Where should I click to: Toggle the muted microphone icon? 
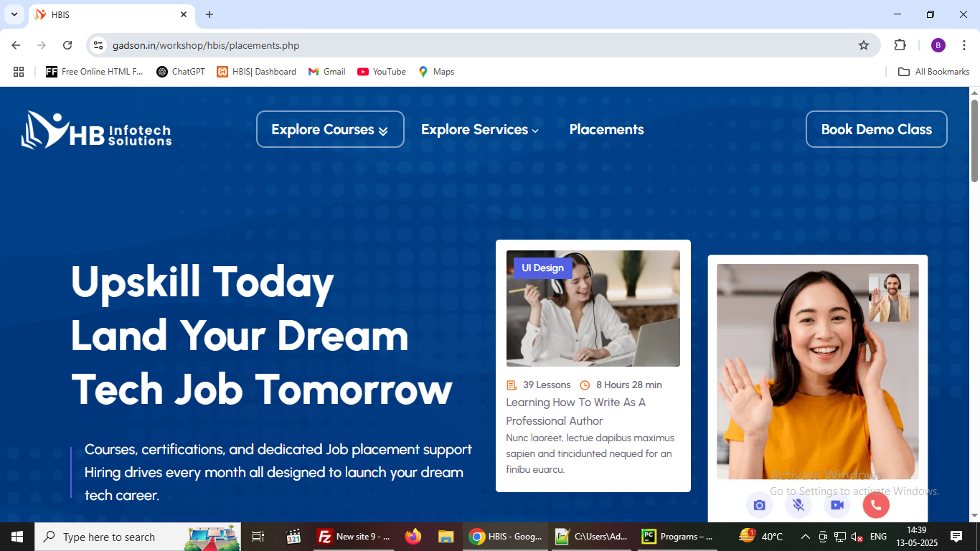click(x=798, y=505)
